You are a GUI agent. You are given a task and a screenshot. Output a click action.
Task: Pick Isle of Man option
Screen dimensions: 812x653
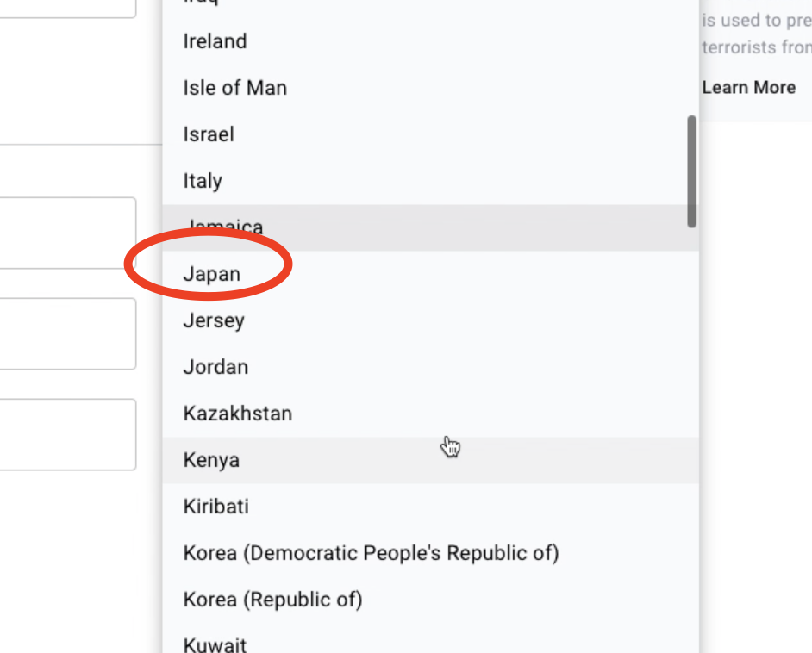[234, 88]
